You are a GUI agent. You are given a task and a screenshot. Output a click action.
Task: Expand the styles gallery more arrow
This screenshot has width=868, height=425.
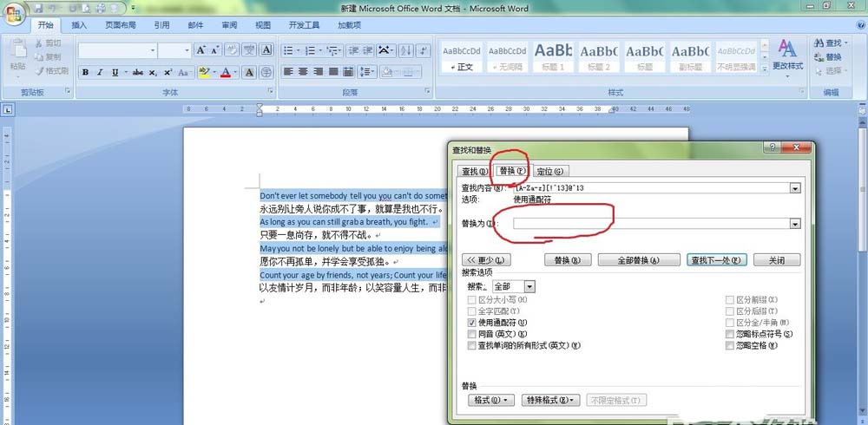(x=765, y=69)
